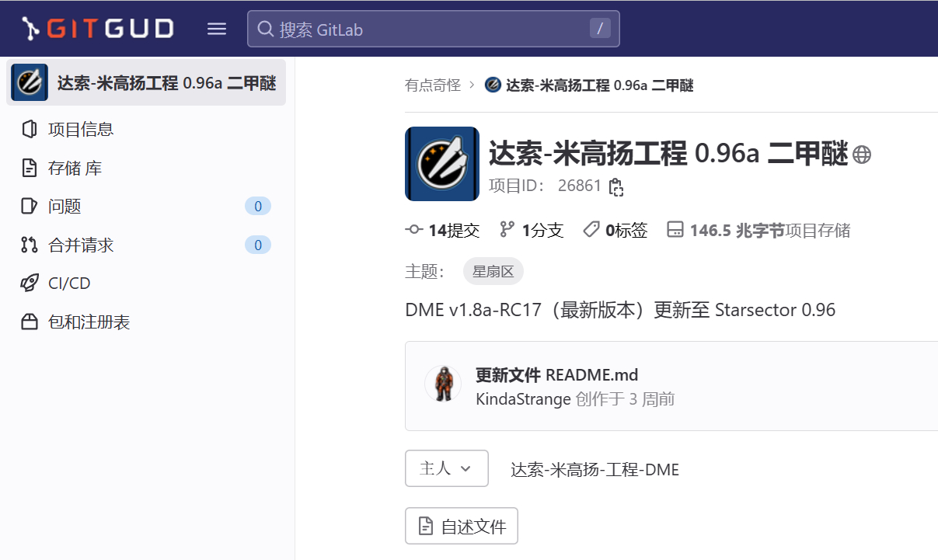Viewport: 938px width, 560px height.
Task: Open the 自述文件 README button
Action: point(461,526)
